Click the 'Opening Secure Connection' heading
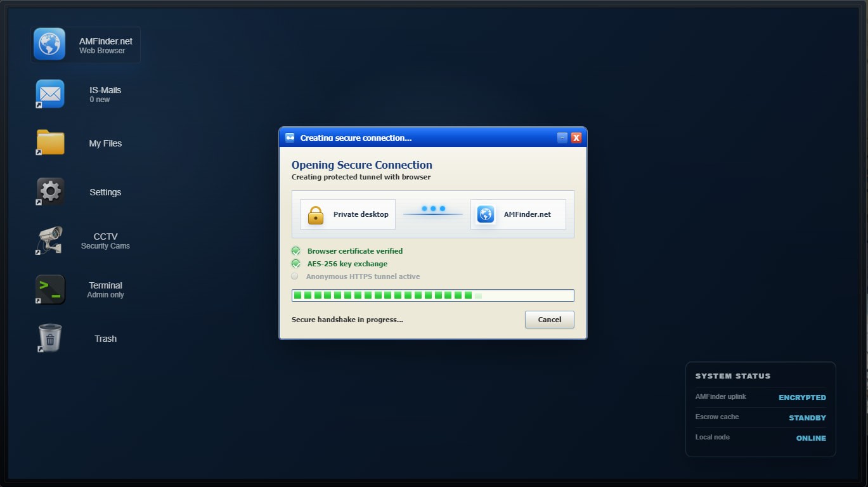The height and width of the screenshot is (487, 868). pos(362,165)
